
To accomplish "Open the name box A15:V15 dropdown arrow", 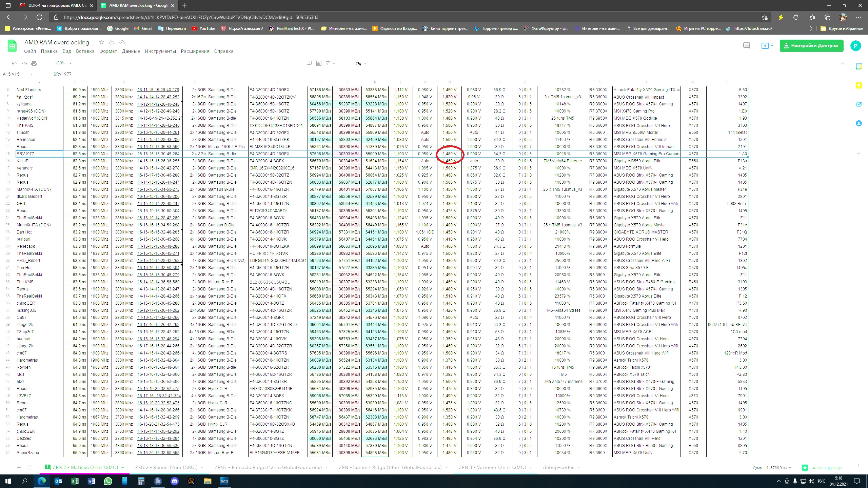I will click(x=31, y=74).
